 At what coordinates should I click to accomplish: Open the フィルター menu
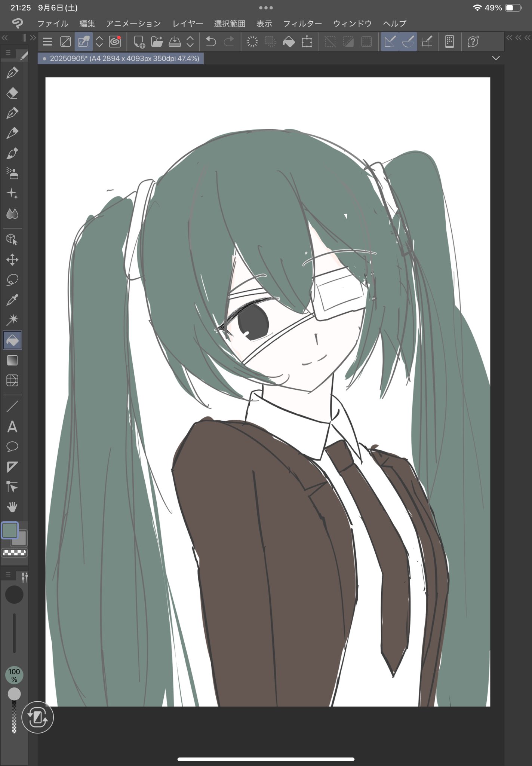302,24
